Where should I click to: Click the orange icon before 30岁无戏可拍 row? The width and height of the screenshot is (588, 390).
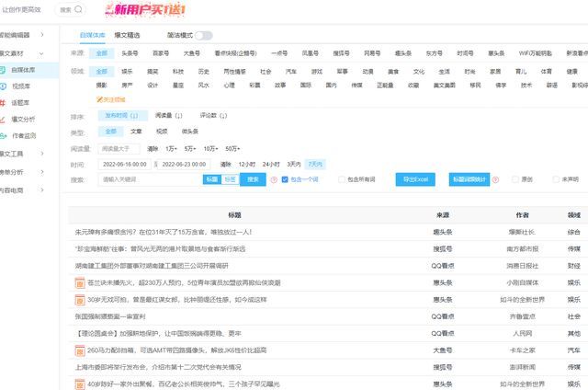click(80, 300)
